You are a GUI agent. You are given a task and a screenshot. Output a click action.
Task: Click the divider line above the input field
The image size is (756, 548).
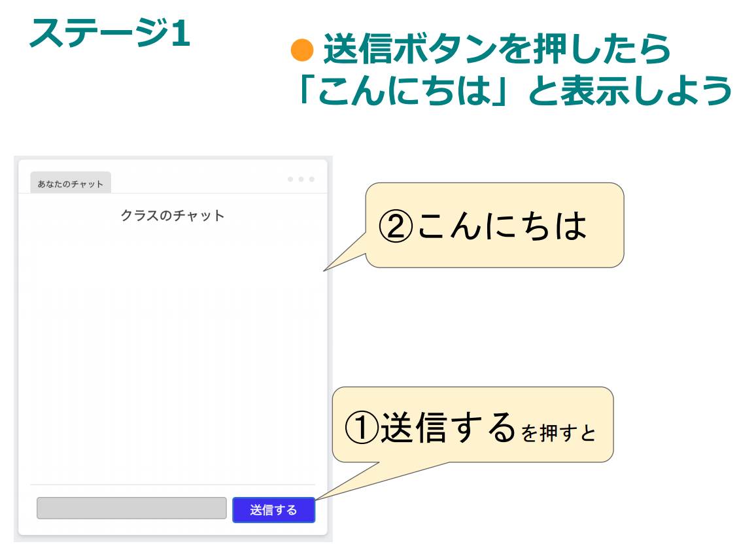pos(173,485)
